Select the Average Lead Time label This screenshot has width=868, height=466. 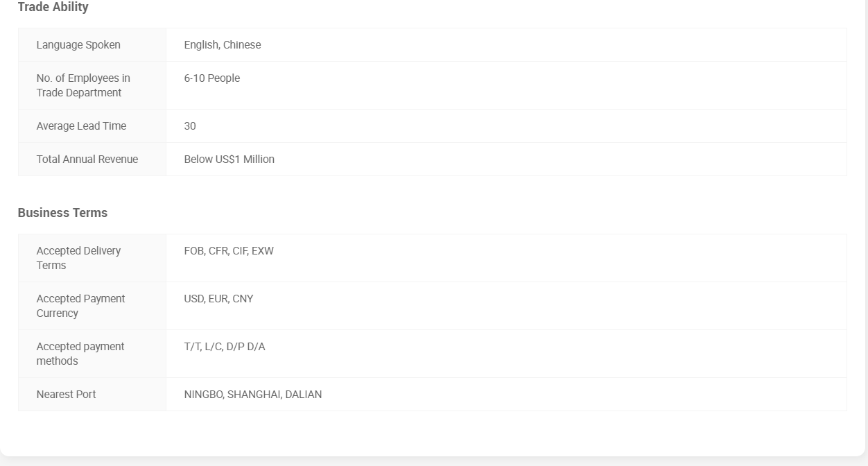[81, 126]
